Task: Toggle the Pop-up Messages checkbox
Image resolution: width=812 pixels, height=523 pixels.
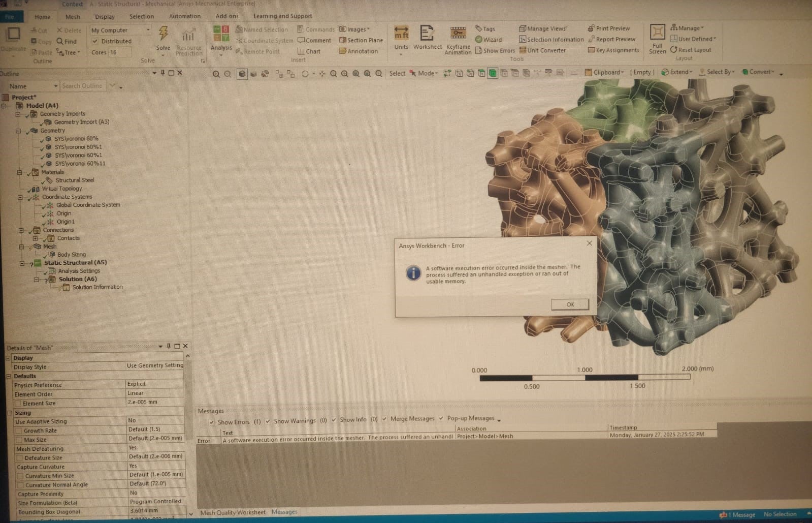Action: [441, 418]
